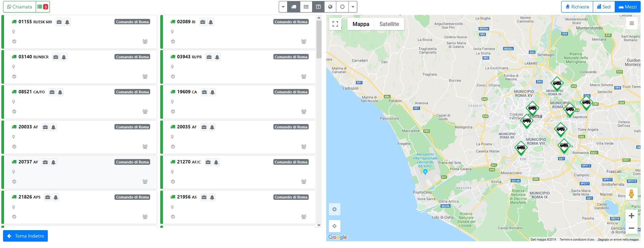The image size is (644, 248).
Task: Toggle the sun brightness mode icon
Action: [x=342, y=7]
